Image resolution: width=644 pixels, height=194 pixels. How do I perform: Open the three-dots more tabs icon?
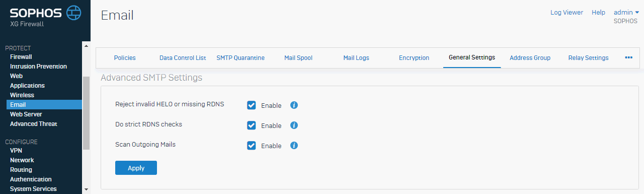628,57
